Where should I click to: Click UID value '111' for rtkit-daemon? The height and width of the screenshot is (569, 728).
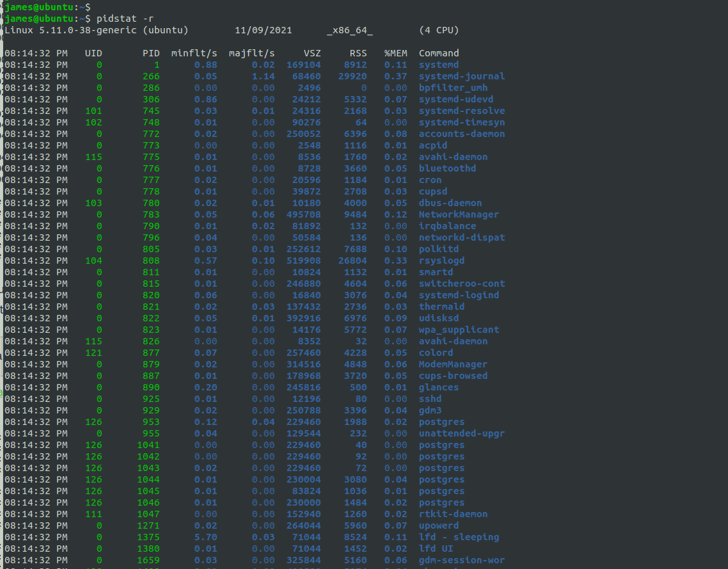pyautogui.click(x=93, y=514)
